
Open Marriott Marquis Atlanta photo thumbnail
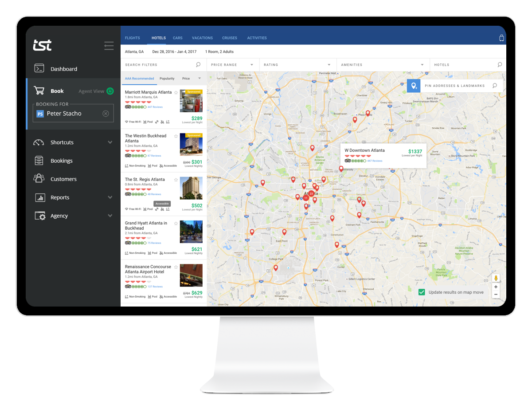point(191,101)
